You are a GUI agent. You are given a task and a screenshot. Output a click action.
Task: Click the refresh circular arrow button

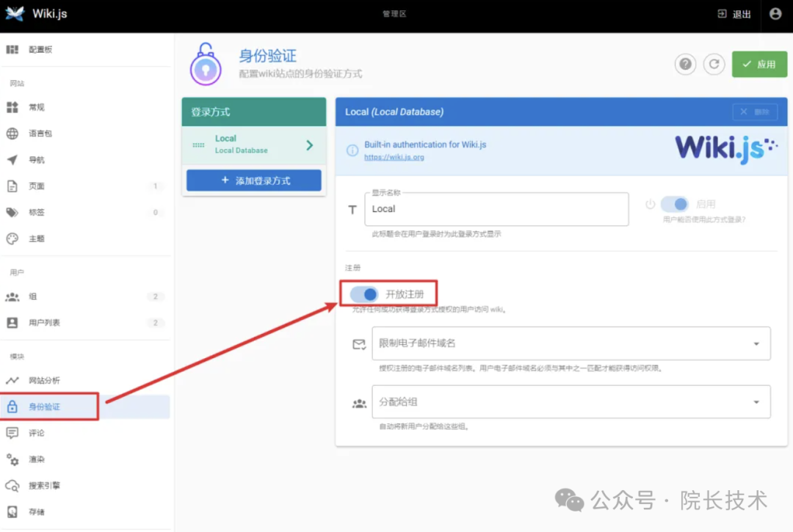714,64
